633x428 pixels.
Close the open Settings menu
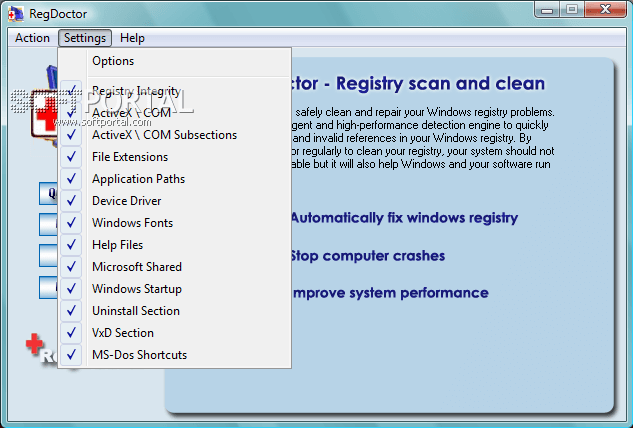coord(85,38)
